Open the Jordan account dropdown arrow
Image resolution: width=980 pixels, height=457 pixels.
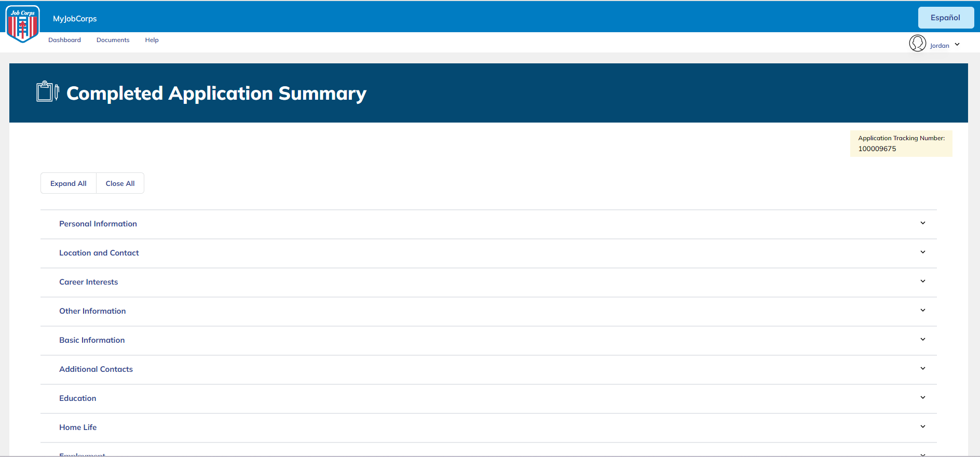tap(957, 45)
